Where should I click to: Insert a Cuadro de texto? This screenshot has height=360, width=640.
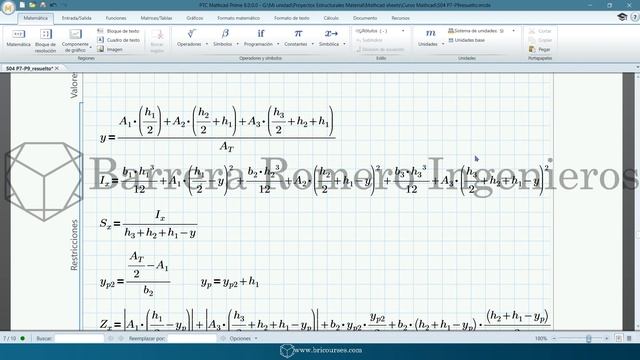pos(118,40)
